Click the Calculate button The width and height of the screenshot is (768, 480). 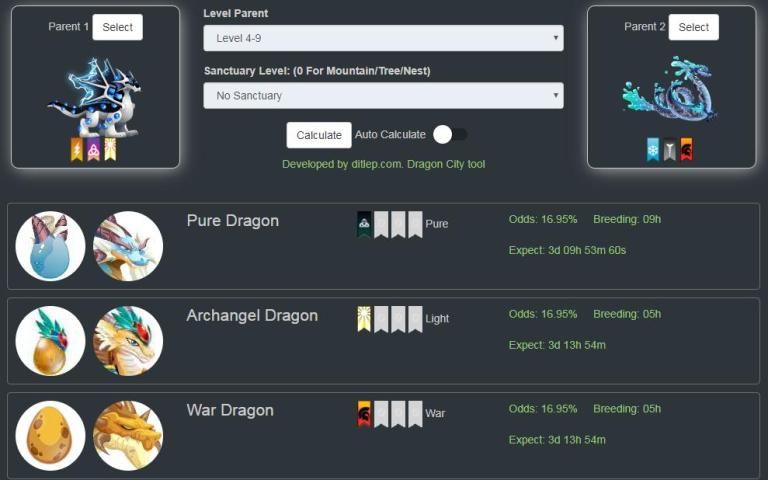(319, 135)
